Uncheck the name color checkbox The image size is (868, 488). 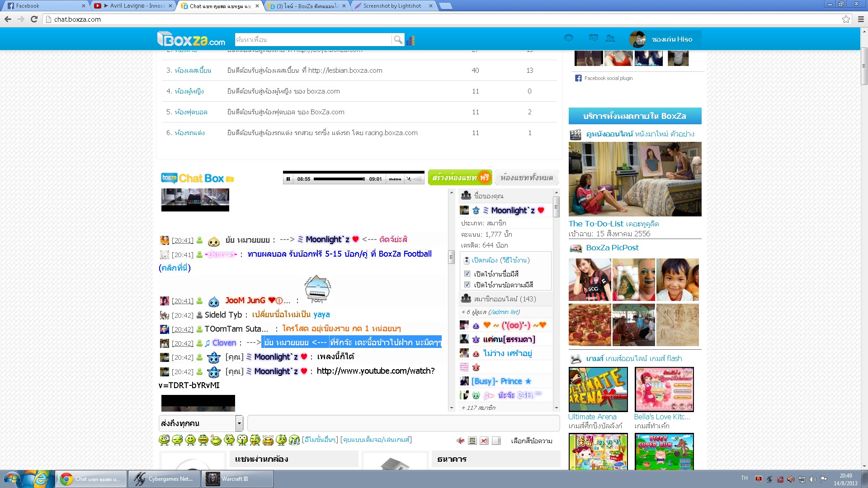pos(467,274)
